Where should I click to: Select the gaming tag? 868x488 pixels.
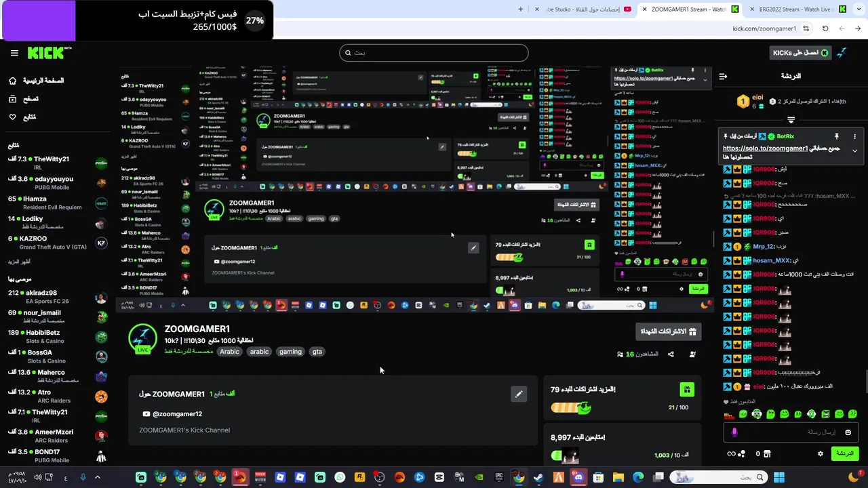(x=290, y=352)
